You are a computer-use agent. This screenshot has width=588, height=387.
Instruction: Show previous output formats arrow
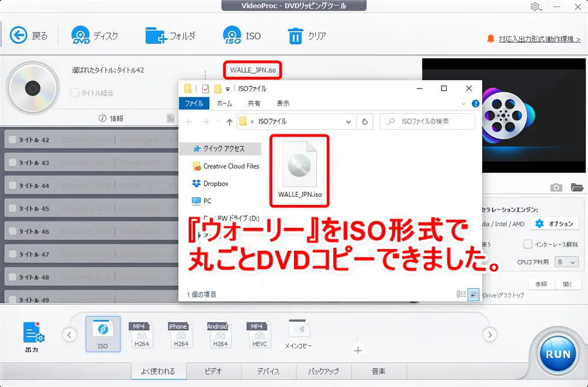(x=69, y=335)
